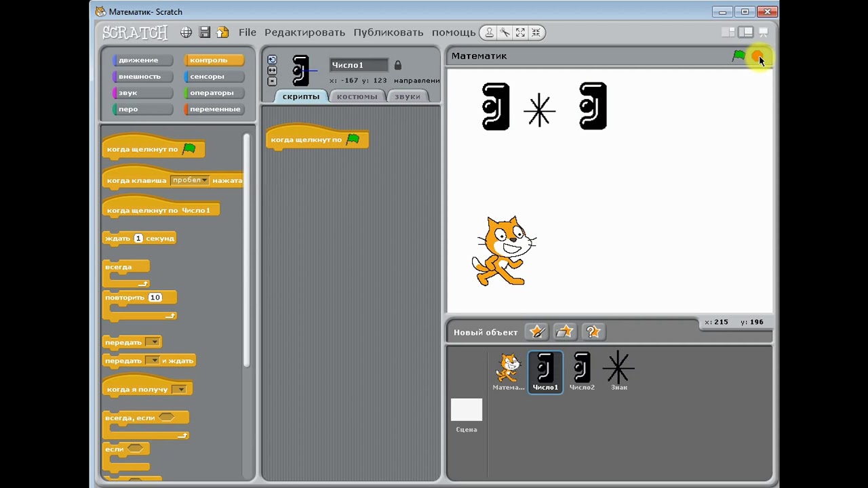Open dropdown on передать и ждать block
The height and width of the screenshot is (488, 868).
(153, 361)
